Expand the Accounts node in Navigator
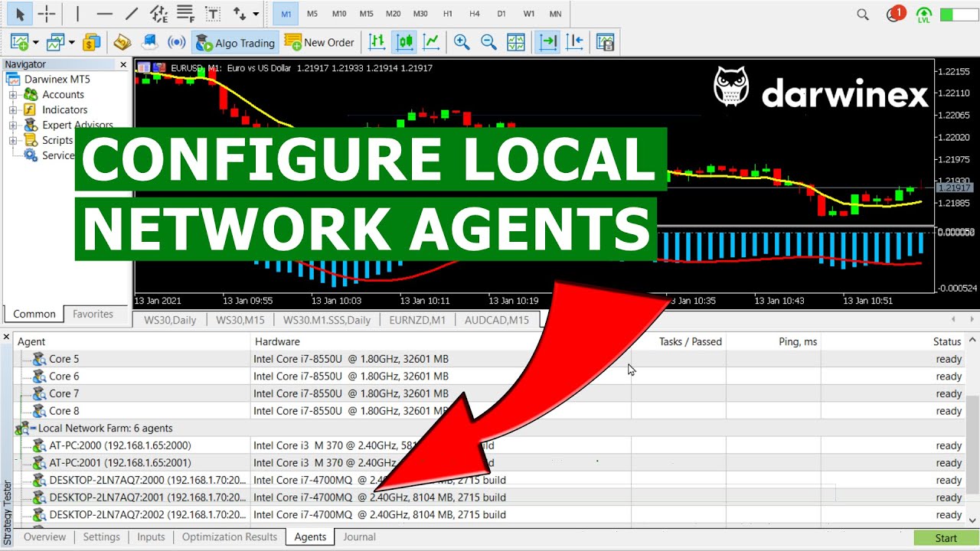980x551 pixels. pos(13,95)
